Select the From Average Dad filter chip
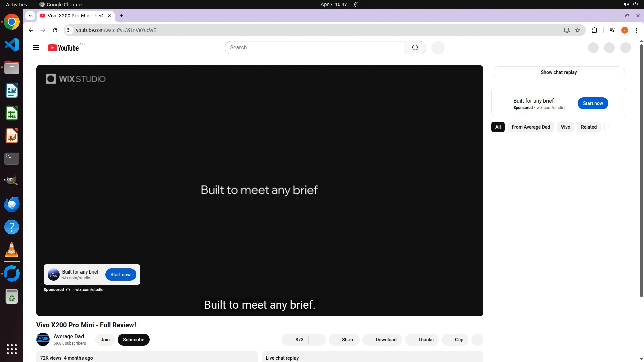This screenshot has height=362, width=644. pos(531,127)
